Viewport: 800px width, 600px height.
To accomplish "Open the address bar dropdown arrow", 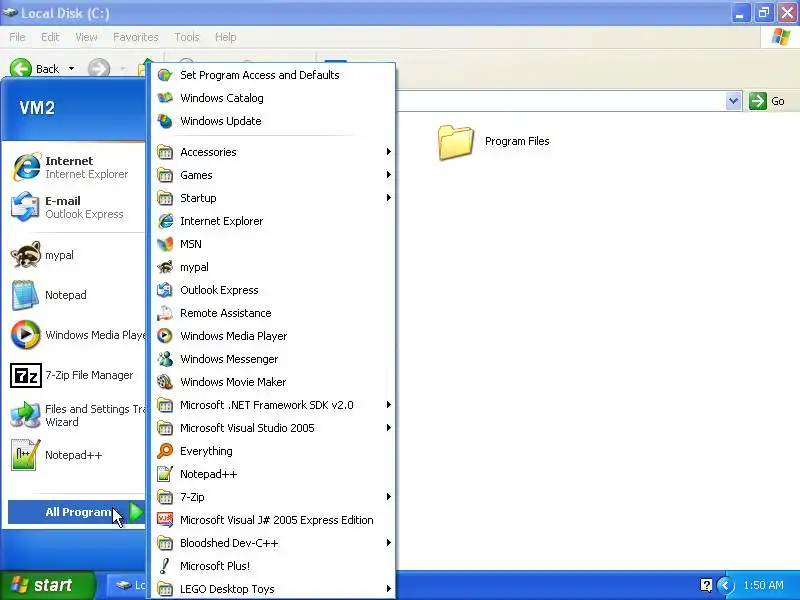I will pyautogui.click(x=733, y=101).
